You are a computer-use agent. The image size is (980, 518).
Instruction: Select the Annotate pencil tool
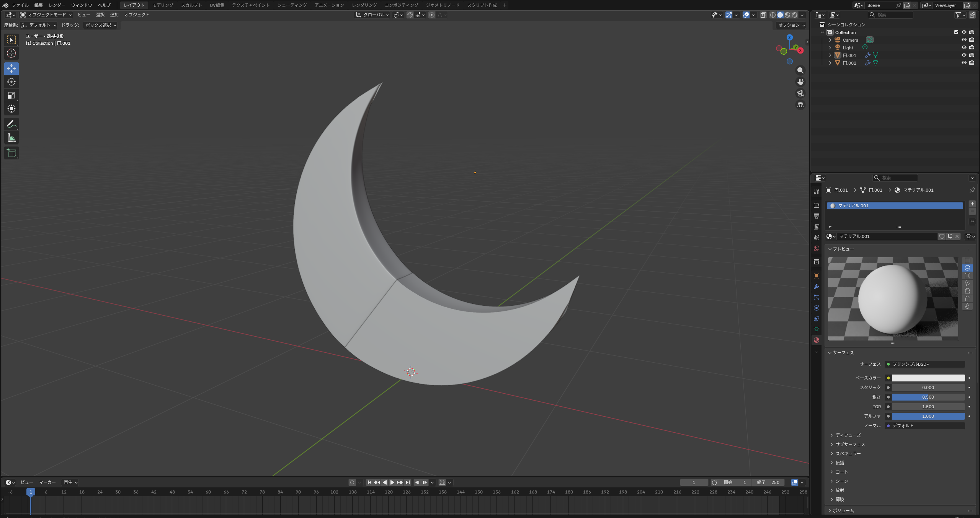click(x=11, y=124)
